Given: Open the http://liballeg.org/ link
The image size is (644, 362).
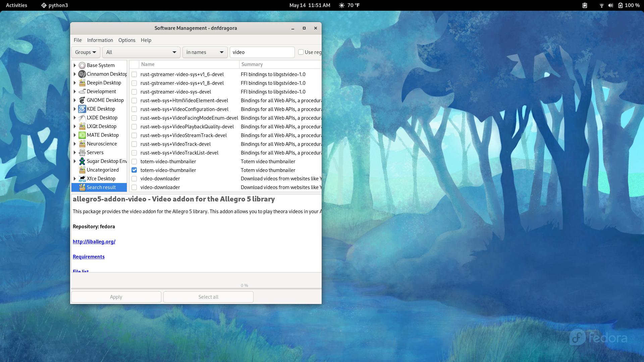Looking at the screenshot, I should pos(94,242).
